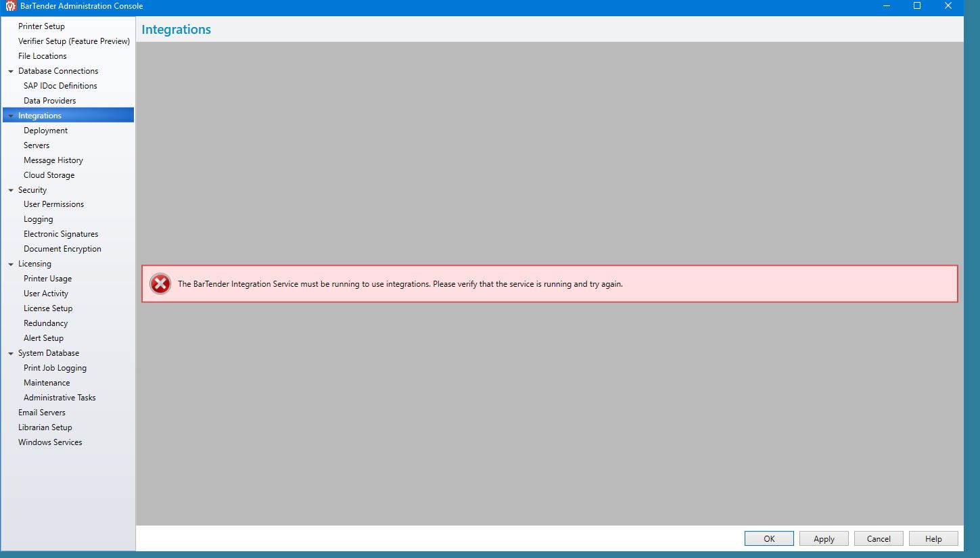Open Alert Setup
Image resolution: width=980 pixels, height=558 pixels.
coord(43,338)
